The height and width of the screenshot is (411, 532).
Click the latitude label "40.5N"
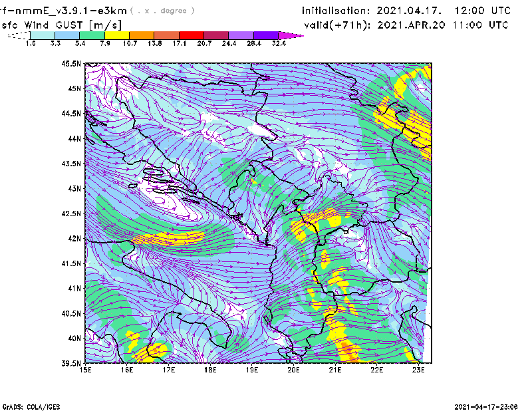(71, 314)
